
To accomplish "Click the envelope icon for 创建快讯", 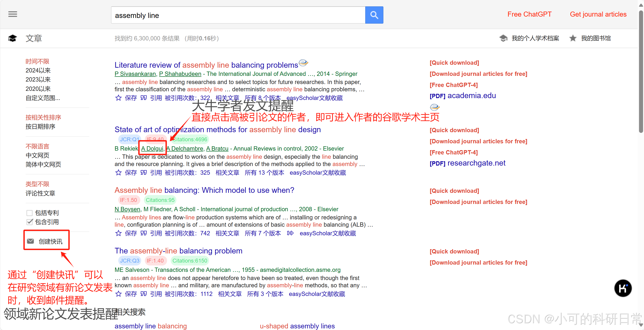I will pyautogui.click(x=30, y=241).
